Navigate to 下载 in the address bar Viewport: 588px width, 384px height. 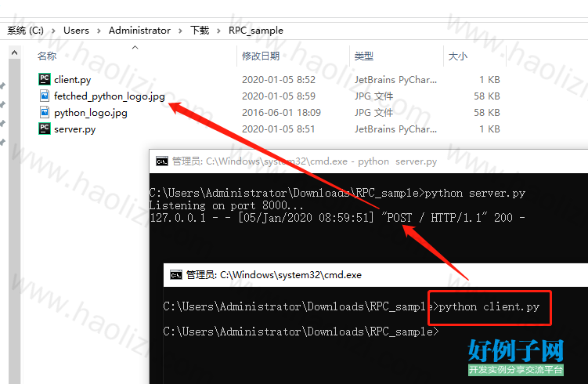pyautogui.click(x=200, y=31)
